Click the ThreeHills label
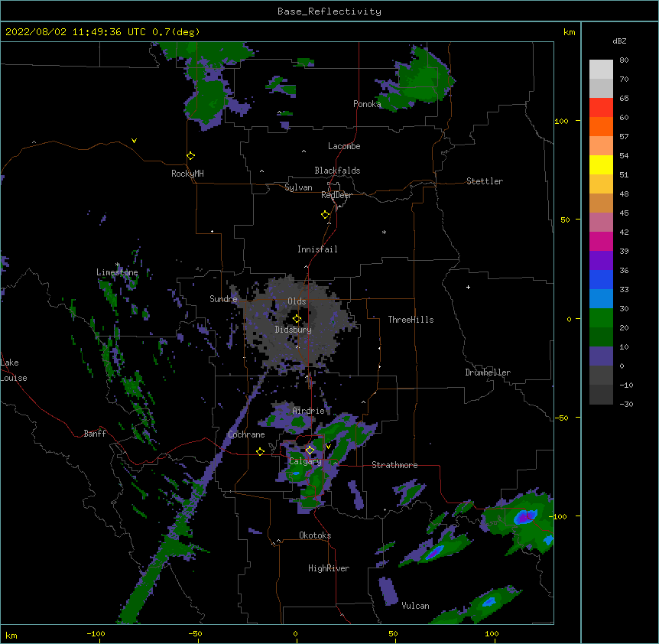The image size is (659, 644). (x=411, y=320)
